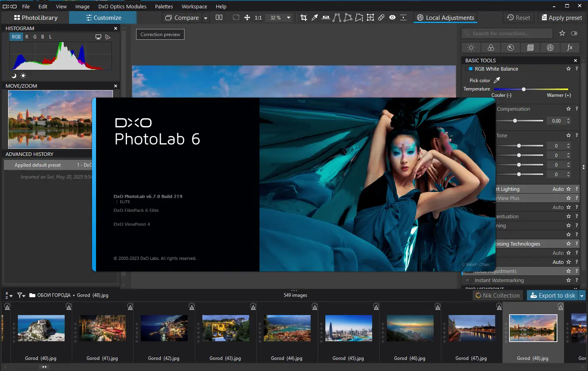Image resolution: width=588 pixels, height=371 pixels.
Task: Select the Crop tool
Action: tap(304, 17)
